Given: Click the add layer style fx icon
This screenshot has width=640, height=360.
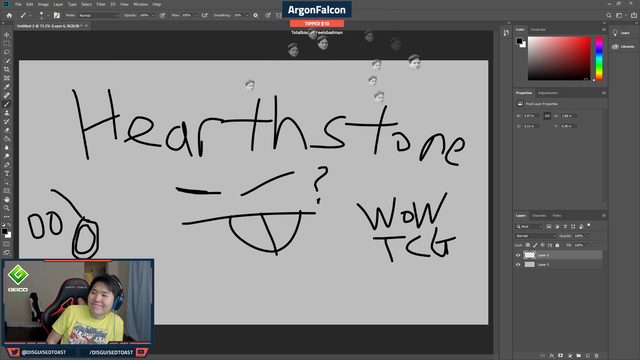Looking at the screenshot, I should tap(552, 356).
